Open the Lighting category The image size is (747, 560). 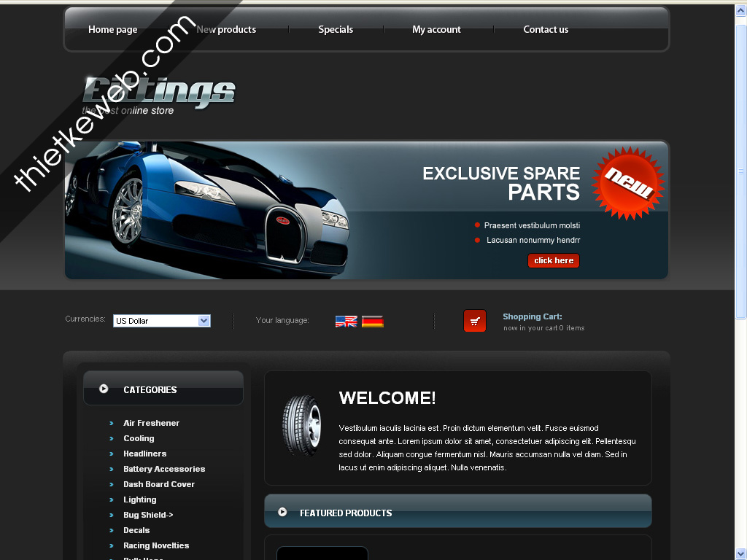point(140,499)
